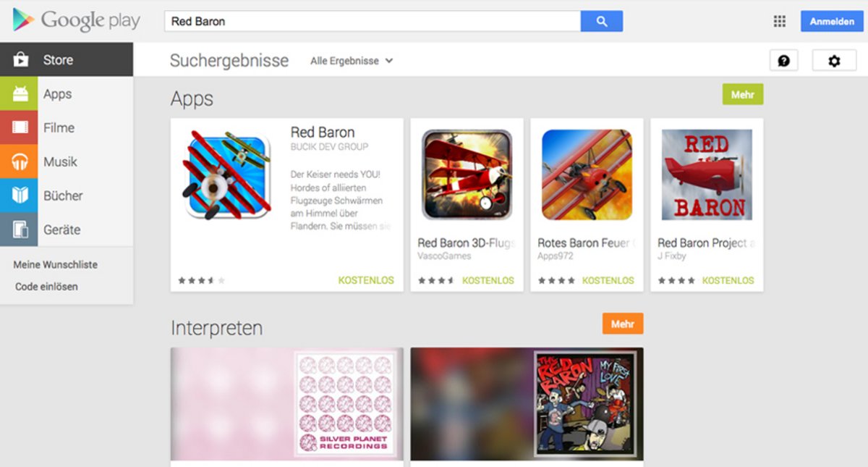Open the help question mark icon
The image size is (868, 467).
click(783, 61)
